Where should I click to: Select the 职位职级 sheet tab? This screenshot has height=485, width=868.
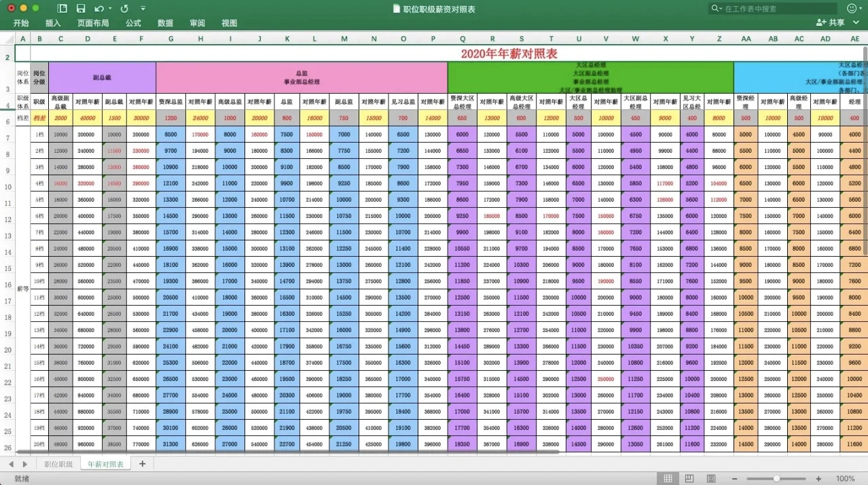click(58, 464)
